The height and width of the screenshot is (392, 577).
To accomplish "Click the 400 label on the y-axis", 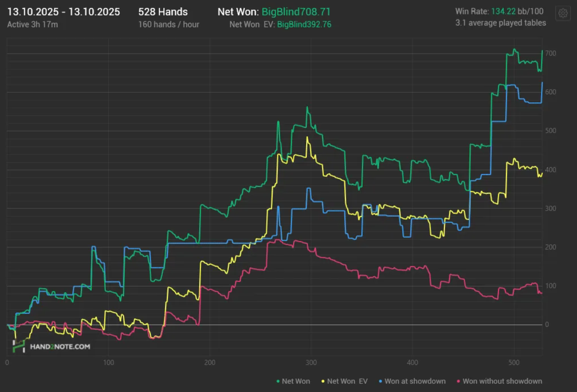I will [550, 170].
